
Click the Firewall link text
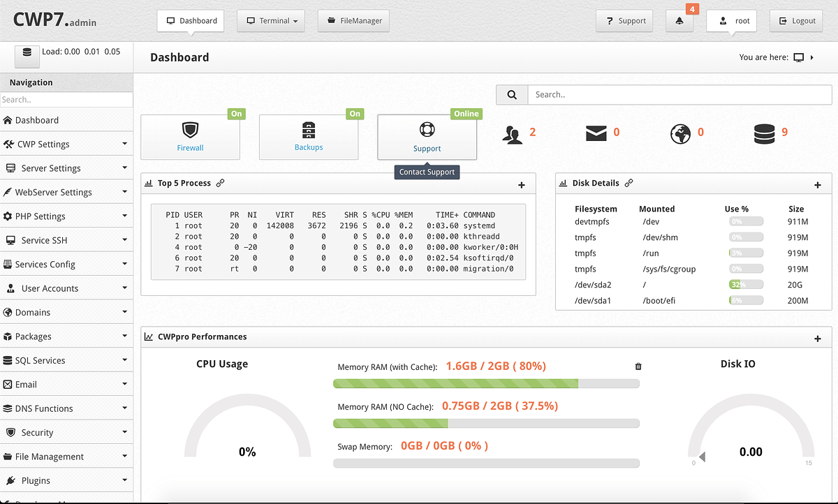pos(190,148)
